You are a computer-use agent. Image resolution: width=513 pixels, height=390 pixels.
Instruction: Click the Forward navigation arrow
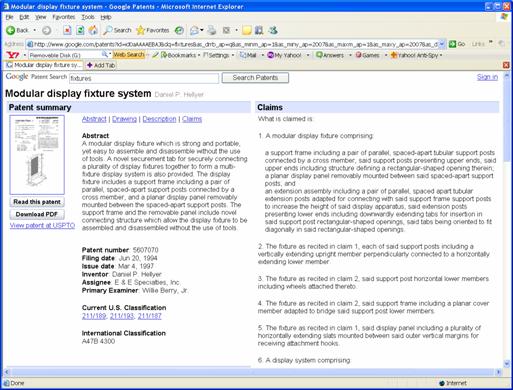click(46, 30)
